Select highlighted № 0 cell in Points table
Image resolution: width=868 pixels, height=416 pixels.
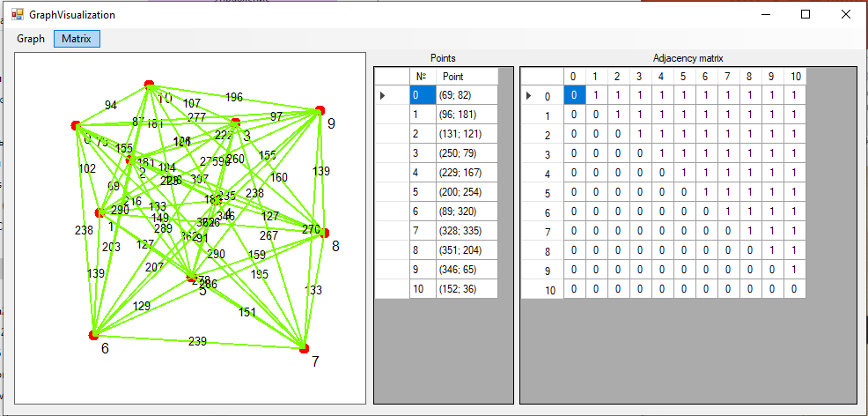click(423, 95)
